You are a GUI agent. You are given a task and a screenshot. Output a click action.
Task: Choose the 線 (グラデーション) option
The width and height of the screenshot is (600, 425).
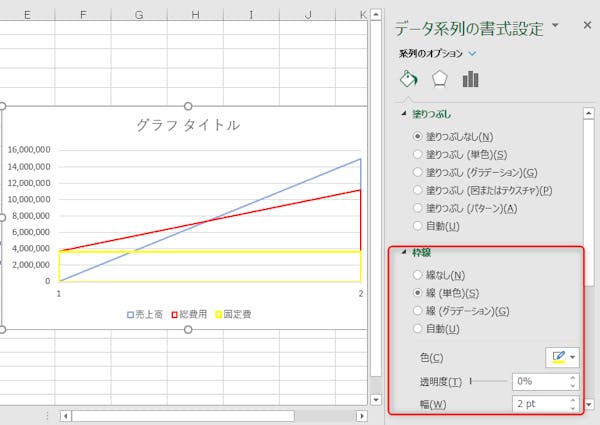[418, 311]
